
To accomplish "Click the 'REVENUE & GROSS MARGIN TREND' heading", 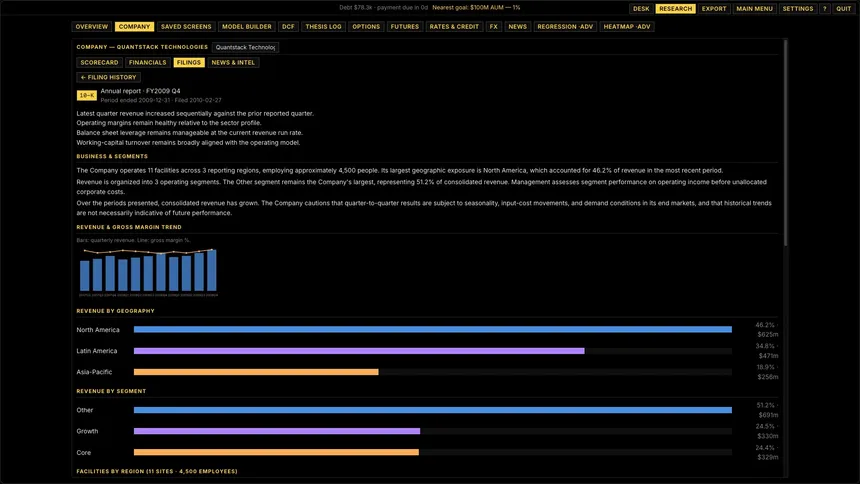I will coord(129,227).
